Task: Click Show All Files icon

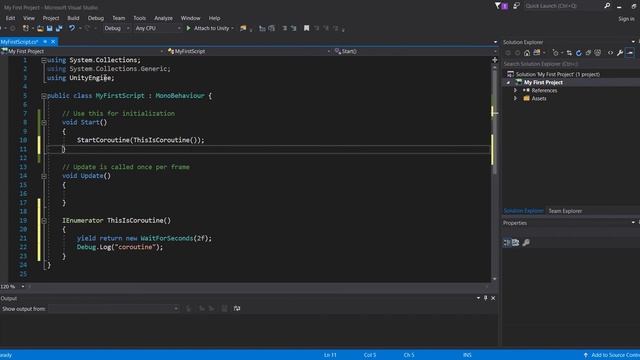Action: tap(598, 53)
